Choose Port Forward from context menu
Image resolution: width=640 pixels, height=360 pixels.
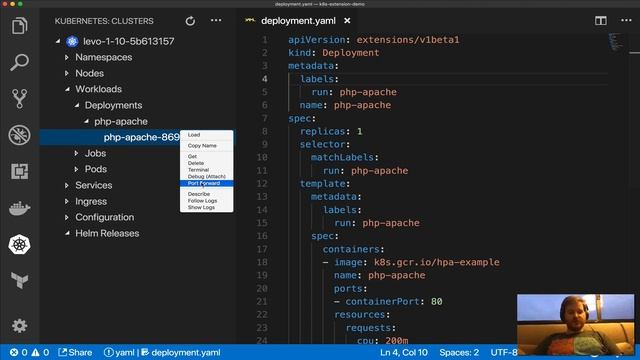point(207,183)
